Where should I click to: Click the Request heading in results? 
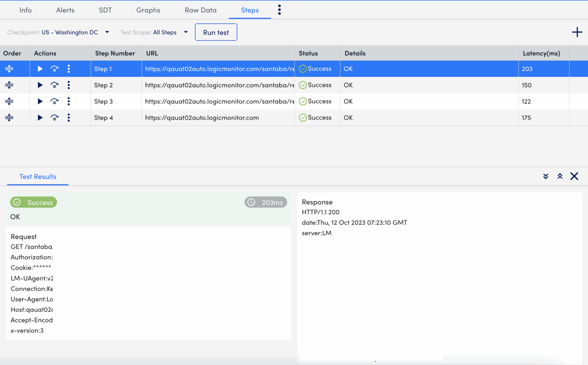pyautogui.click(x=24, y=237)
